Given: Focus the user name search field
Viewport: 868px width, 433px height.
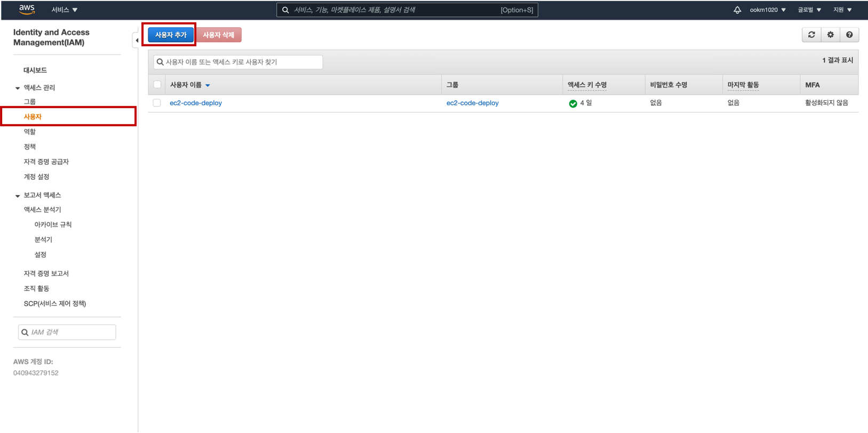Looking at the screenshot, I should coord(238,62).
